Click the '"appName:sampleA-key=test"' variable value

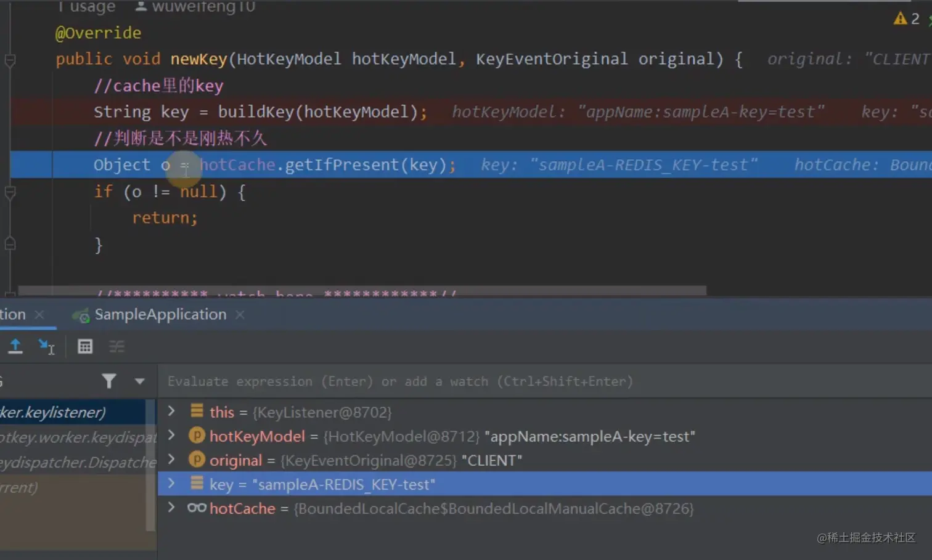point(590,437)
